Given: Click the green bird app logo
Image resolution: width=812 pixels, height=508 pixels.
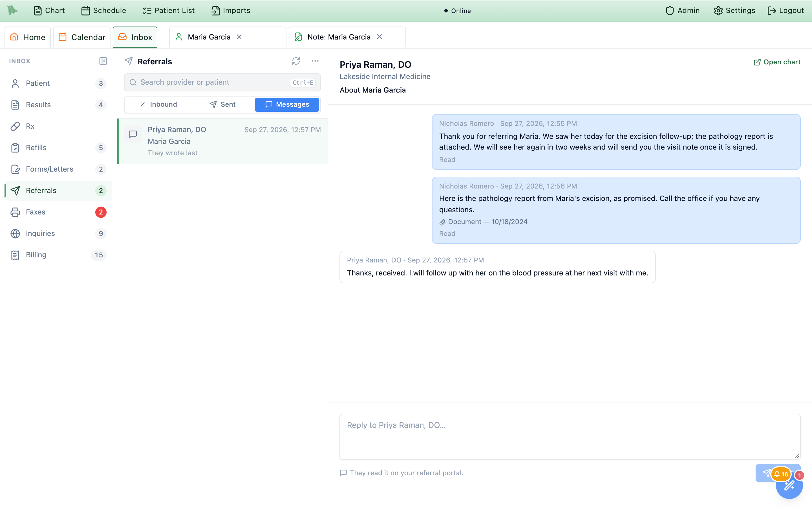Looking at the screenshot, I should 12,10.
